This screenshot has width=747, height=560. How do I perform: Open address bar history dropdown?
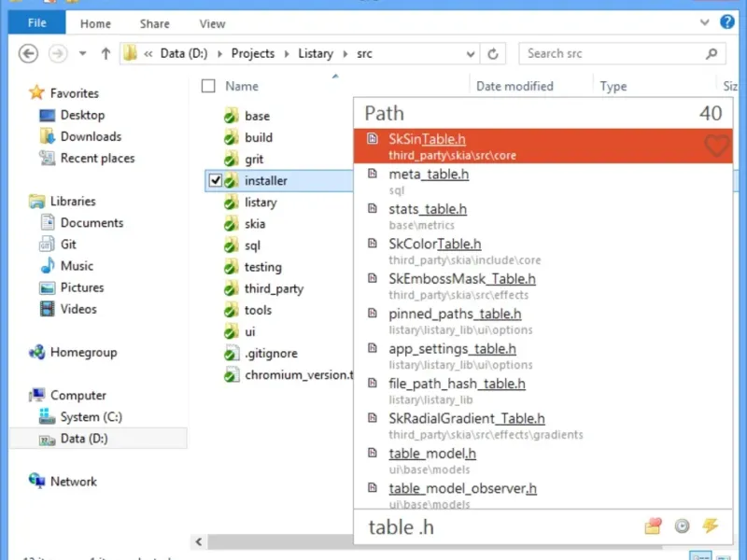point(471,54)
